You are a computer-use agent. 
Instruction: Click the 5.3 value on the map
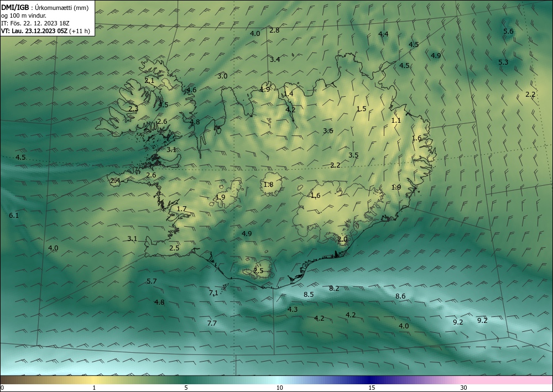[503, 62]
